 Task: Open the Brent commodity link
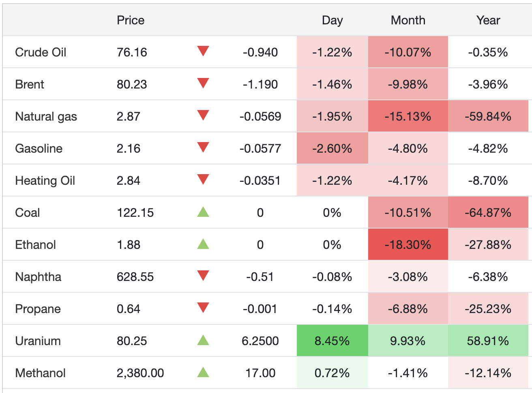click(x=30, y=84)
